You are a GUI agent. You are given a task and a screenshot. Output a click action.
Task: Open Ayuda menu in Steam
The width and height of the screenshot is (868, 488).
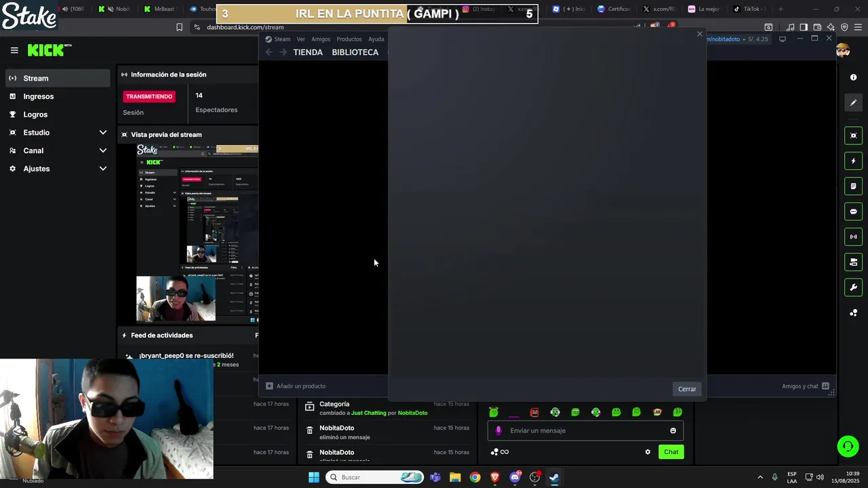pos(376,39)
